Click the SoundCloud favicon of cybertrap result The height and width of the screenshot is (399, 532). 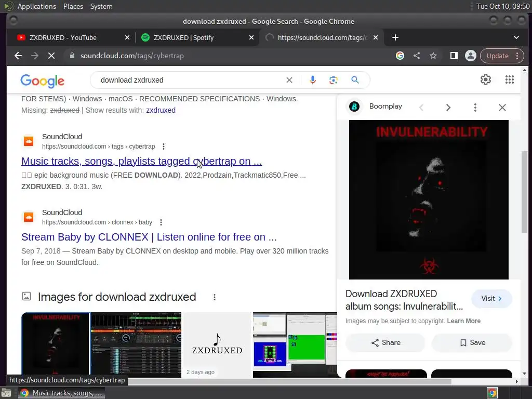[x=29, y=141]
